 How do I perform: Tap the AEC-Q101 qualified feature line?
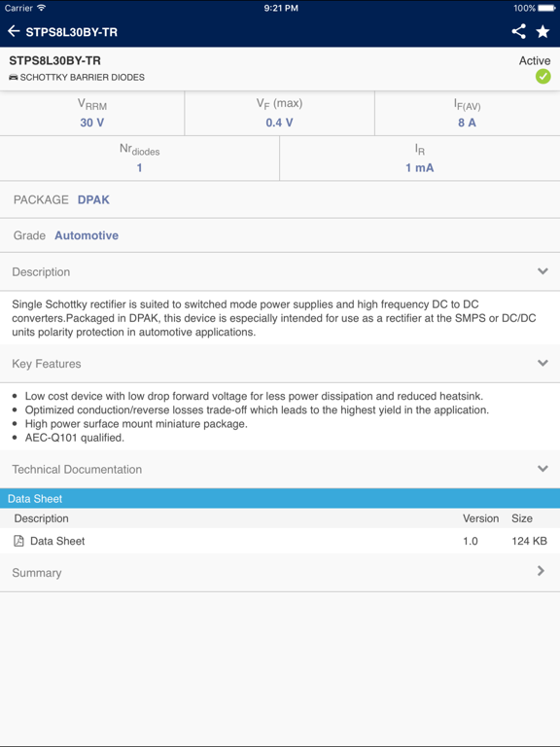point(75,438)
